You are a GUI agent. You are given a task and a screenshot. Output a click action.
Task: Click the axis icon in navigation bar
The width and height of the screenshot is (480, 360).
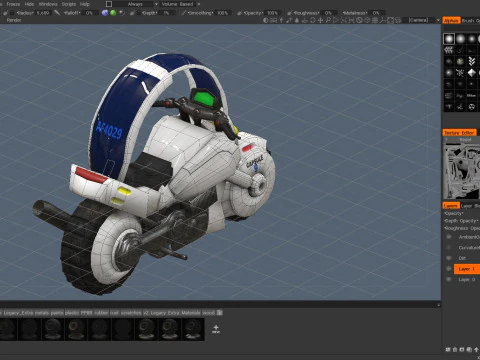click(382, 20)
